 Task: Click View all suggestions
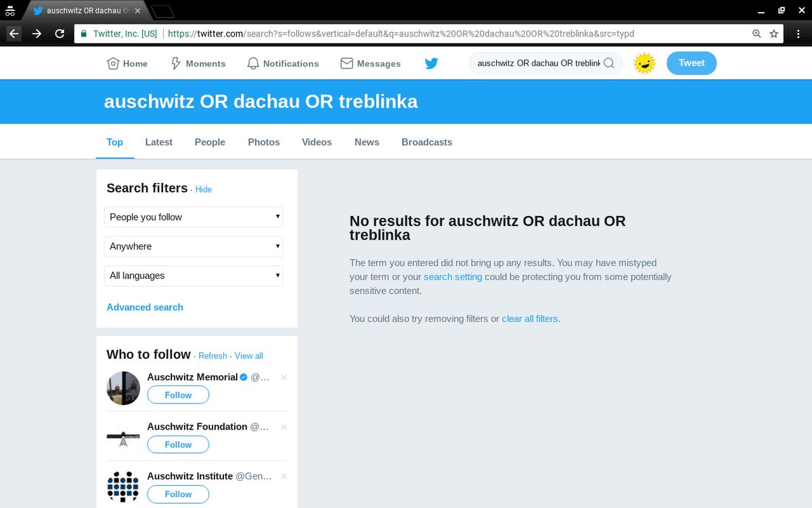tap(249, 356)
